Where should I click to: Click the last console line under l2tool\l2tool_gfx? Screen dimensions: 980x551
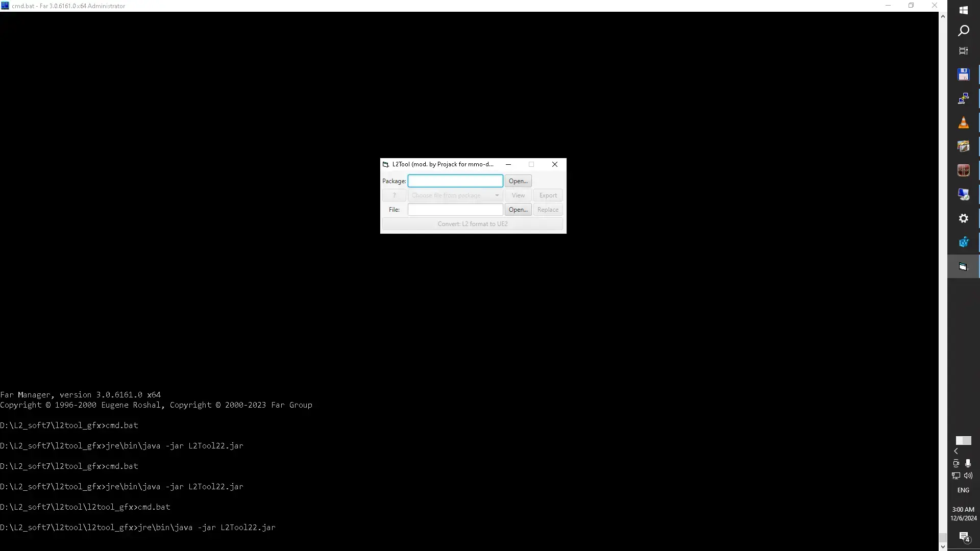pos(138,528)
